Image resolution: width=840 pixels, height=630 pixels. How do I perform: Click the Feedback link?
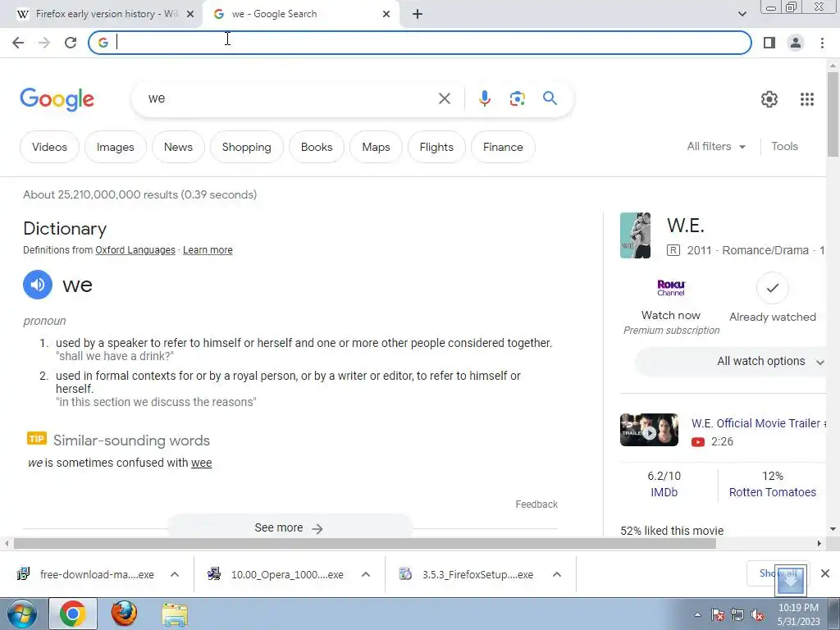pos(536,504)
